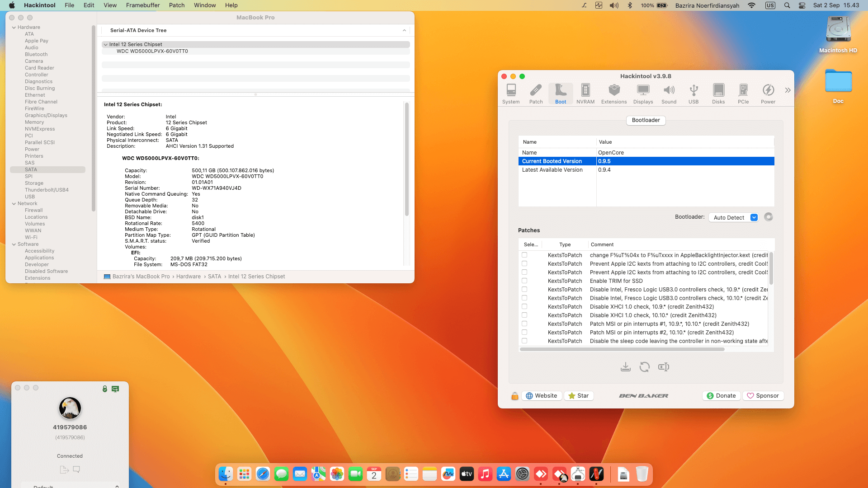Click the Donate button

click(721, 396)
